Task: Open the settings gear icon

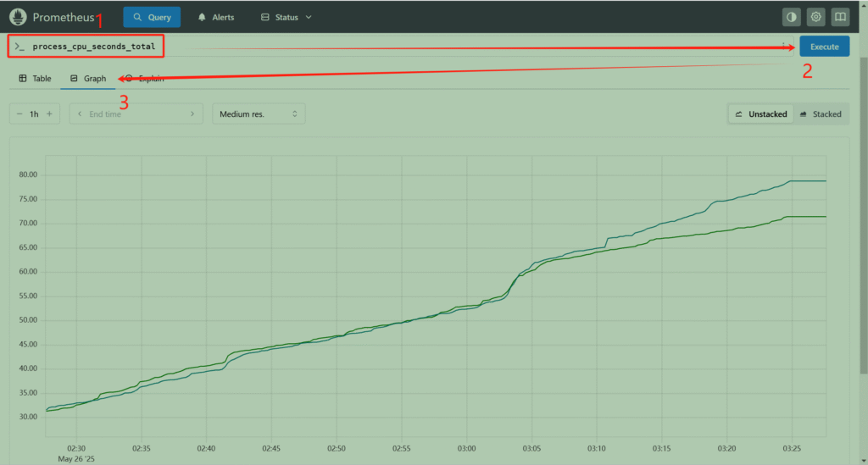Action: click(x=815, y=17)
